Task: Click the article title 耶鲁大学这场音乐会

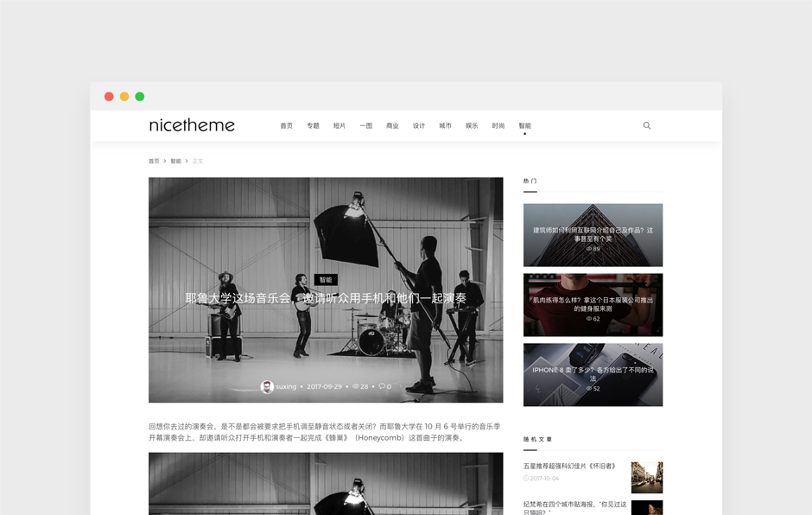Action: click(326, 298)
